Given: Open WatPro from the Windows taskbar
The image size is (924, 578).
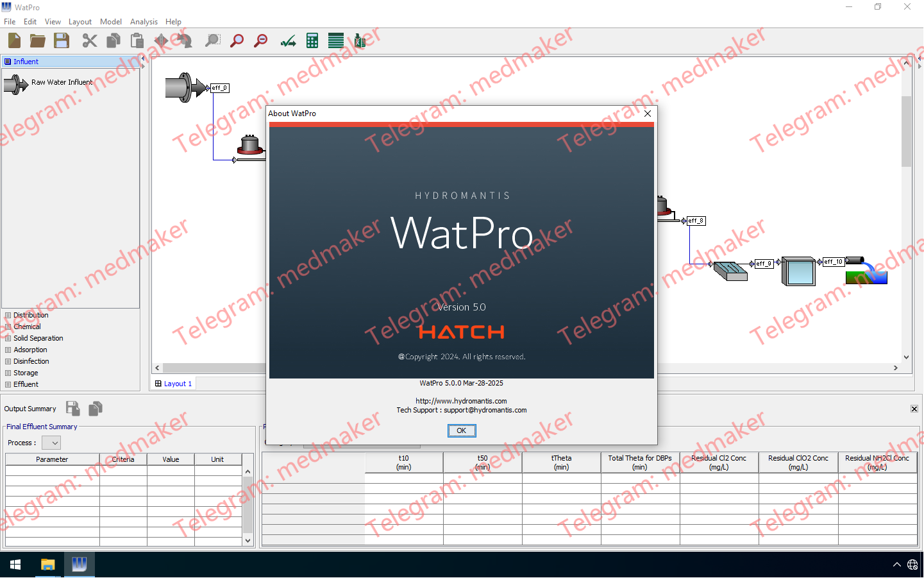Looking at the screenshot, I should tap(80, 565).
